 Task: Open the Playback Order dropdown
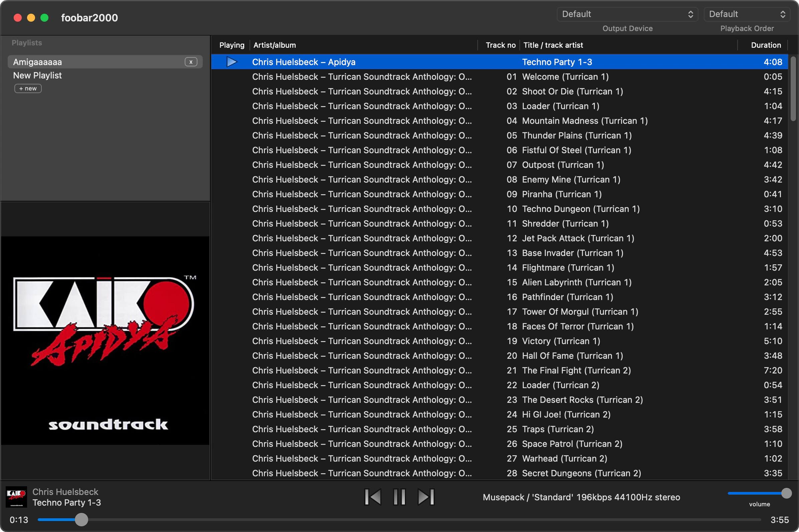(x=747, y=14)
